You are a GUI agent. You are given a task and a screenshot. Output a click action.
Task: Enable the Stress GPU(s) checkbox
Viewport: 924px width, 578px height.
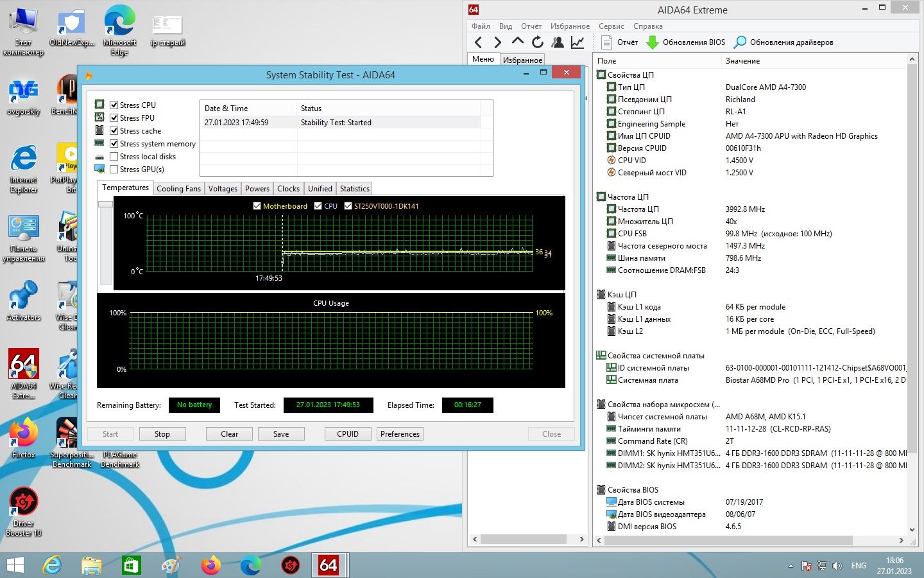[x=114, y=170]
